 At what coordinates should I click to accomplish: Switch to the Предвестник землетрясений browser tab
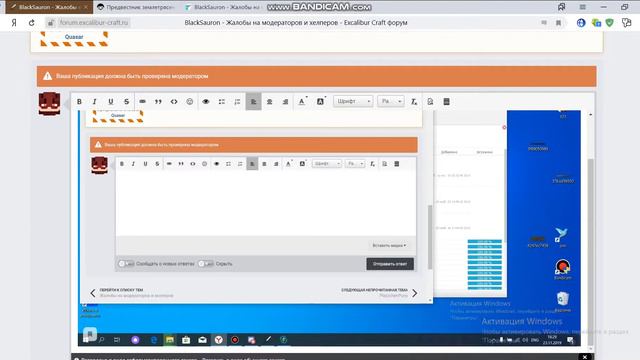click(x=137, y=7)
